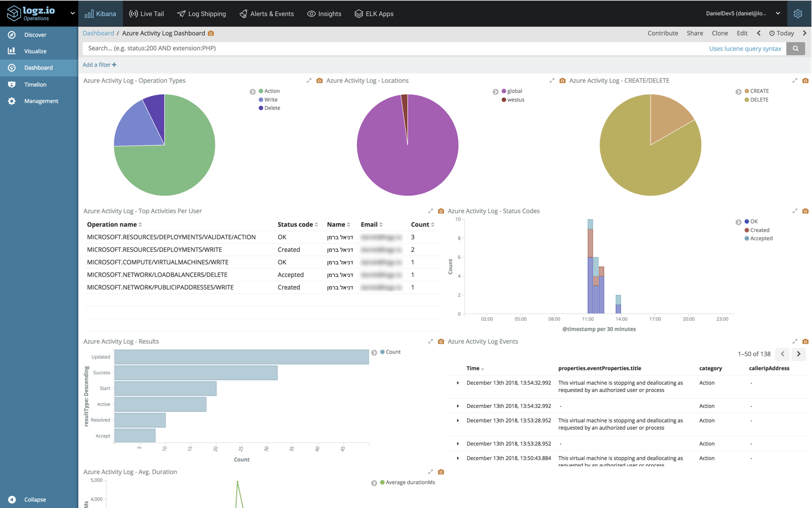The height and width of the screenshot is (508, 812).
Task: Expand the Avg. Duration panel fullscreen
Action: pos(430,472)
